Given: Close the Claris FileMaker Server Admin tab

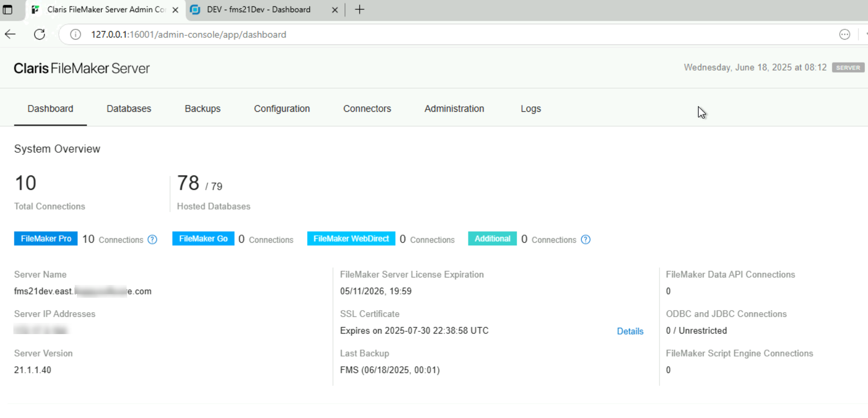Looking at the screenshot, I should pos(175,10).
